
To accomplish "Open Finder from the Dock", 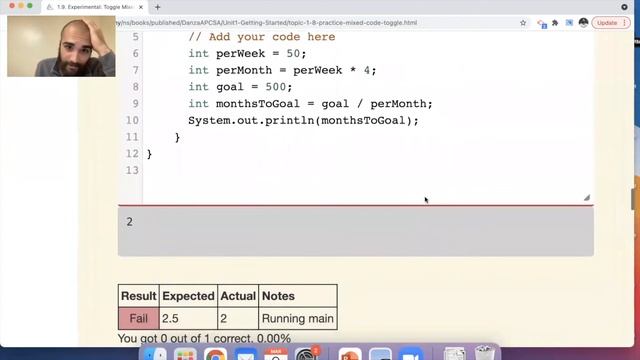I will coord(156,355).
